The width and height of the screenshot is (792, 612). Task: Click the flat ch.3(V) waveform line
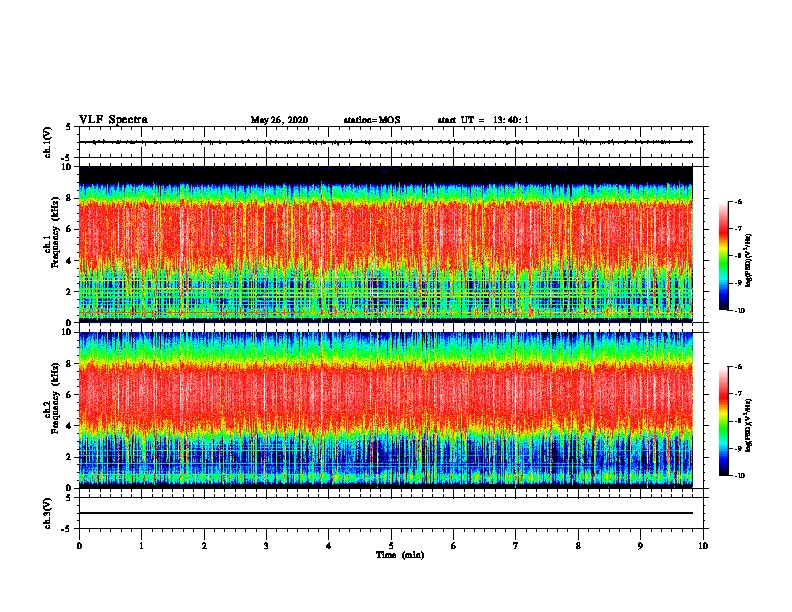[386, 513]
